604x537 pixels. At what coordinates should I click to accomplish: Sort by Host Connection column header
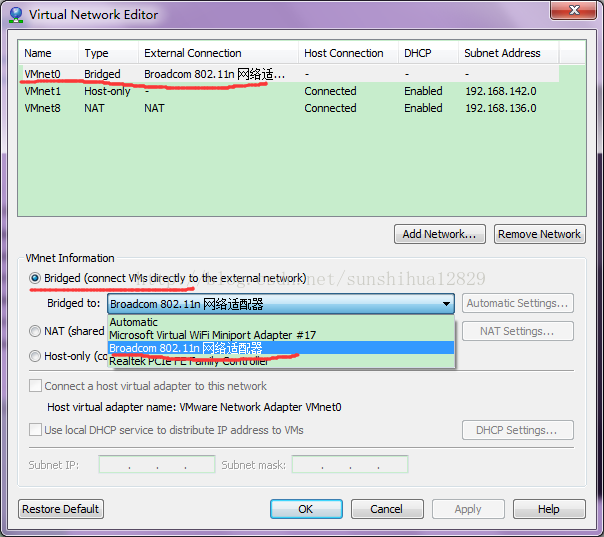tap(348, 53)
